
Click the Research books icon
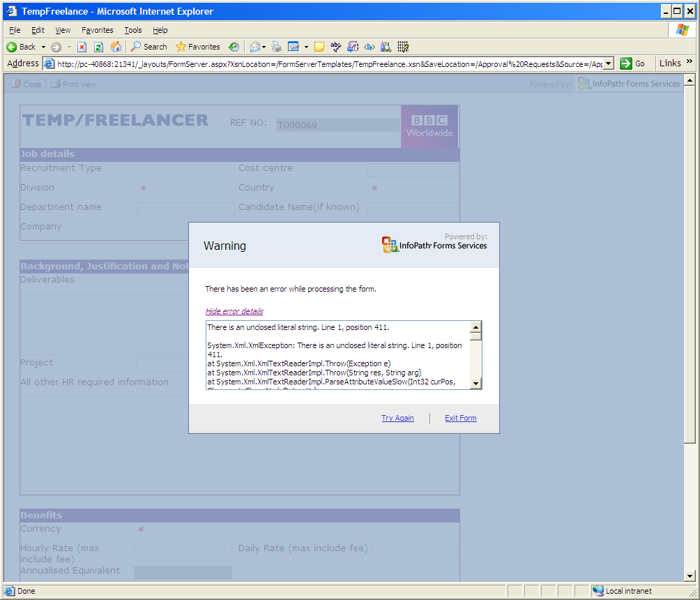pyautogui.click(x=386, y=47)
